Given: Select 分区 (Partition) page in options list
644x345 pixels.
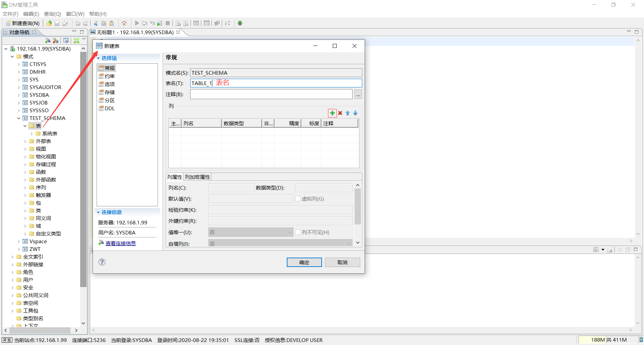Looking at the screenshot, I should coord(107,100).
